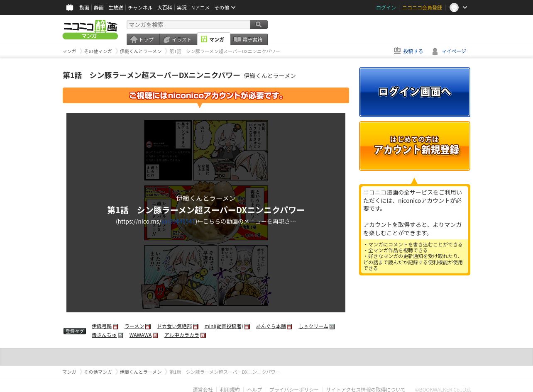Click その他マンガ in the top breadcrumb

coord(98,51)
